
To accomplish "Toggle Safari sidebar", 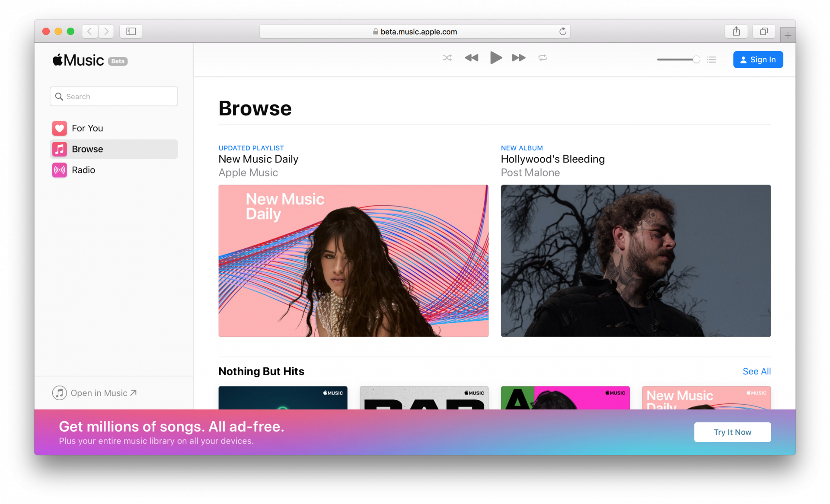I will [x=131, y=31].
